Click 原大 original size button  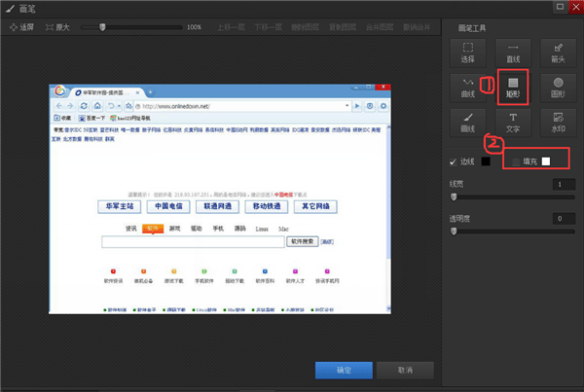[x=55, y=27]
